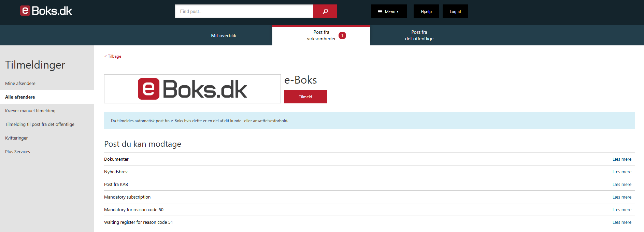
Task: Switch to Mit overblik tab
Action: (224, 35)
